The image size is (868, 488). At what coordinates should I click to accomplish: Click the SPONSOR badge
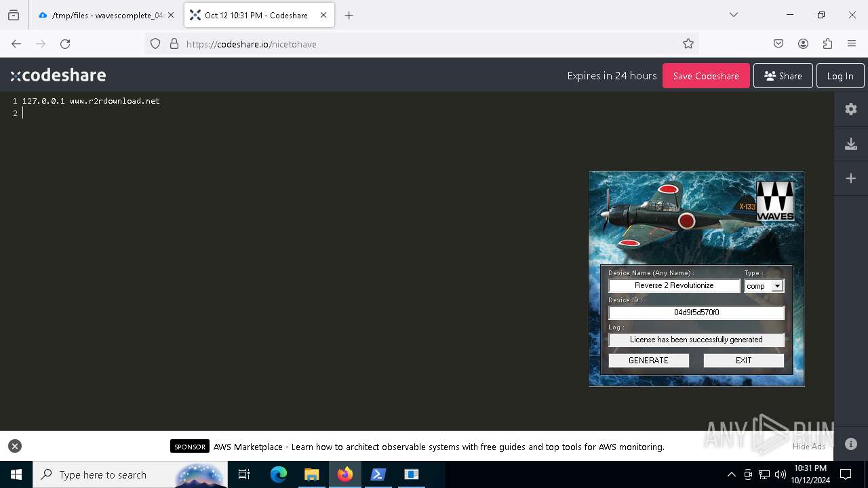[190, 447]
